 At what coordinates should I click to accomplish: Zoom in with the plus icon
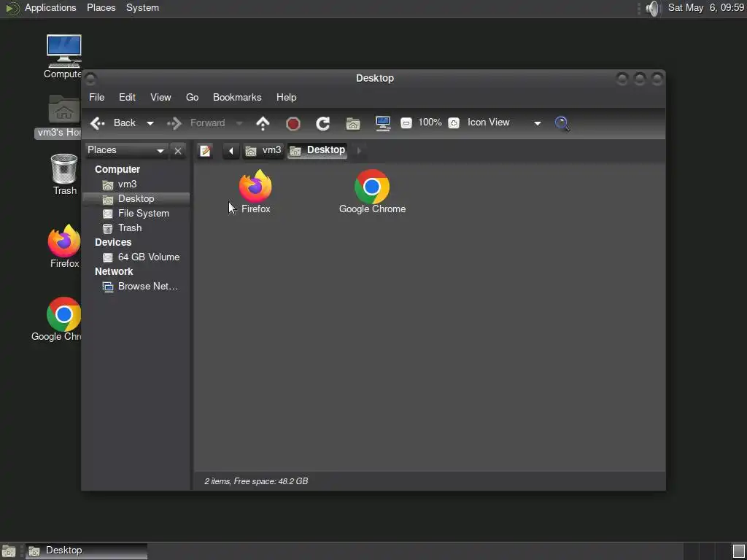click(454, 123)
